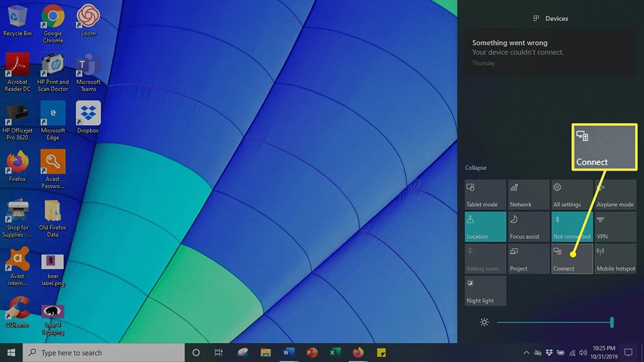Open Excel from the taskbar

point(335,352)
